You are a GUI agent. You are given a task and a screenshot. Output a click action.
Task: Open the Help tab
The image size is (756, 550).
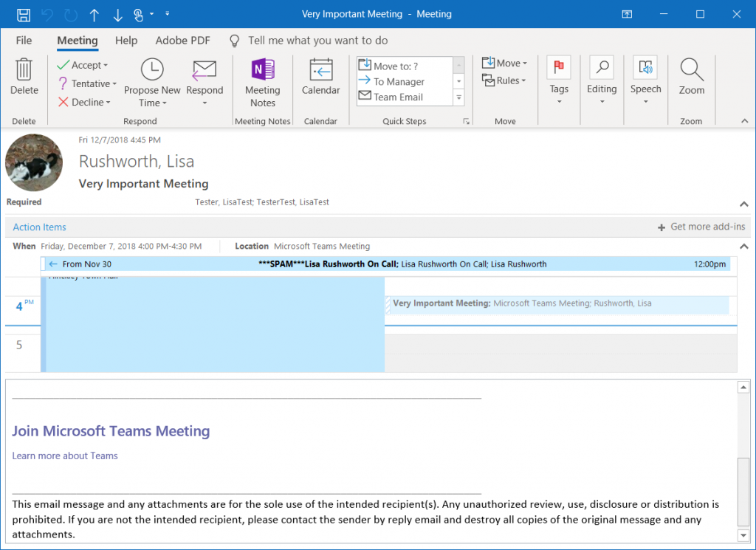(126, 41)
